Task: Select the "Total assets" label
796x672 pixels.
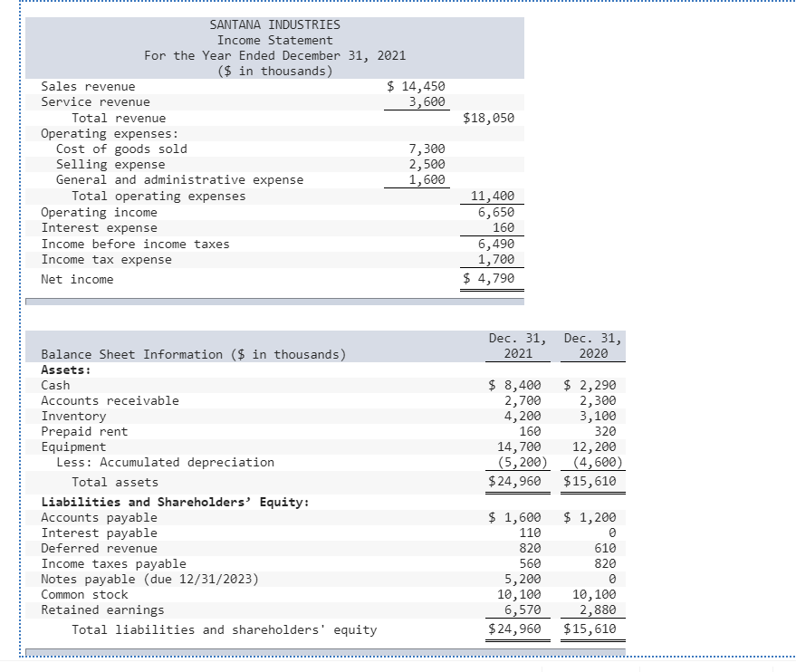Action: pyautogui.click(x=115, y=483)
